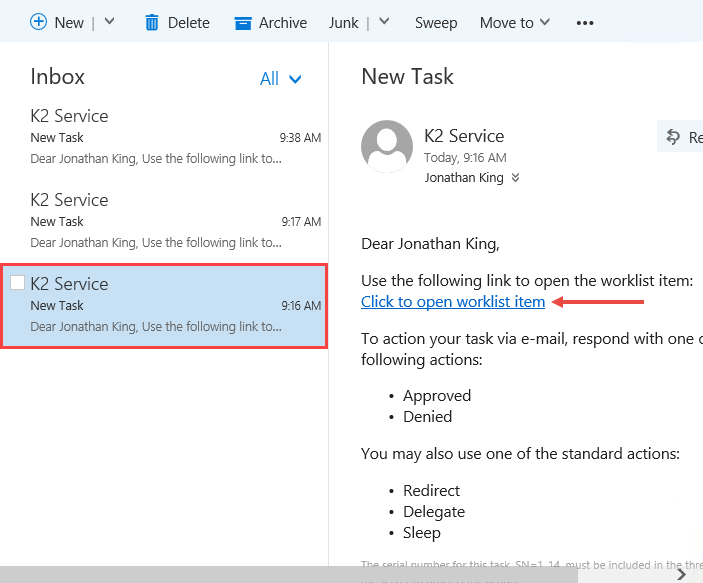Viewport: 703px width, 583px height.
Task: Click Sweep in the toolbar
Action: point(436,23)
